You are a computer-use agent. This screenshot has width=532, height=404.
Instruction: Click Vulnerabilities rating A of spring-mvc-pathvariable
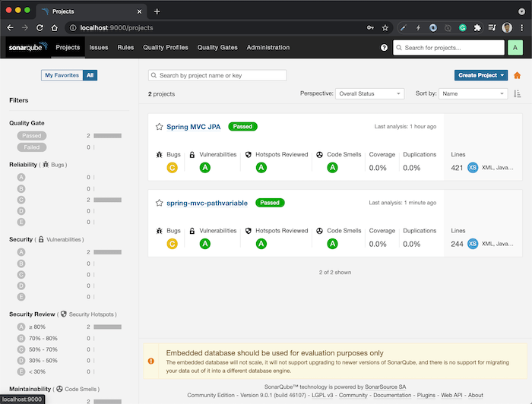tap(205, 244)
